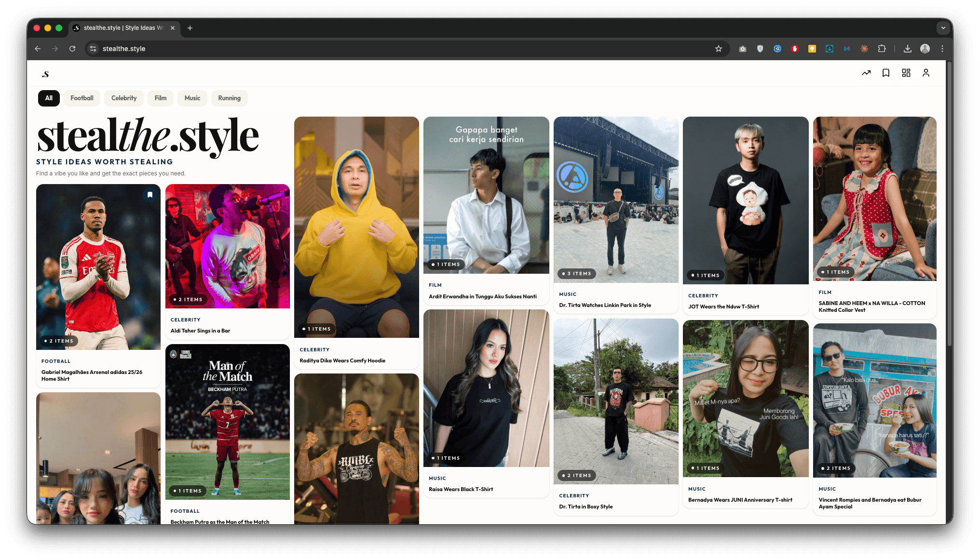Open the yellow Google Keep extension icon
This screenshot has height=560, width=980.
pos(812,49)
